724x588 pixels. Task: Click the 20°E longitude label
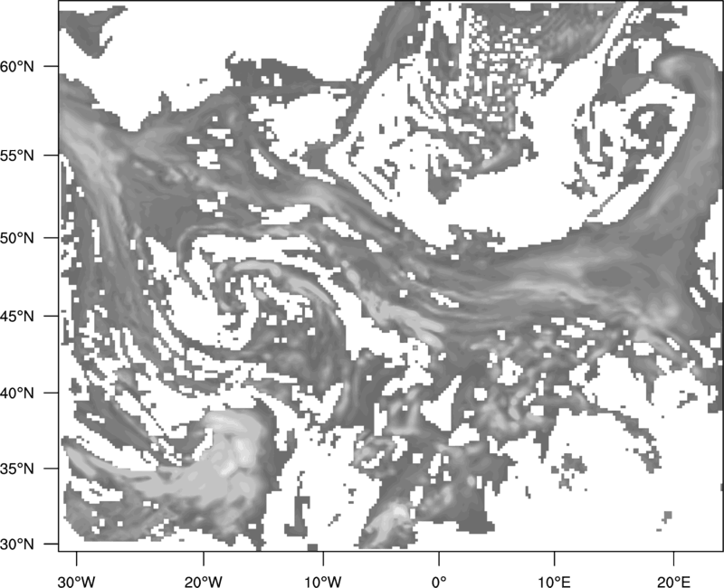click(x=673, y=582)
